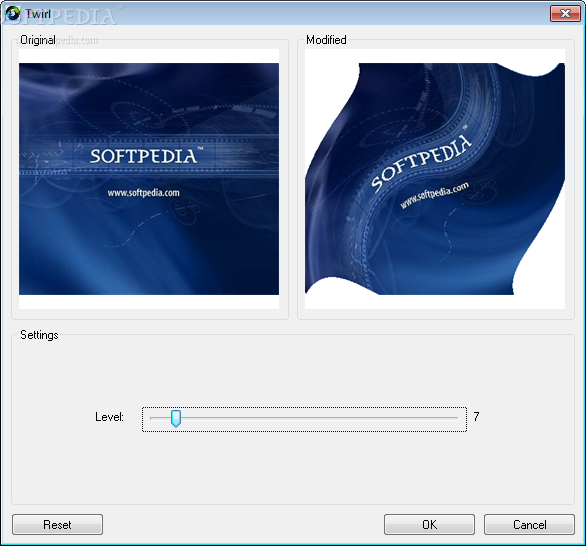This screenshot has height=546, width=586.
Task: Cancel the Twirl dialog
Action: [x=529, y=524]
